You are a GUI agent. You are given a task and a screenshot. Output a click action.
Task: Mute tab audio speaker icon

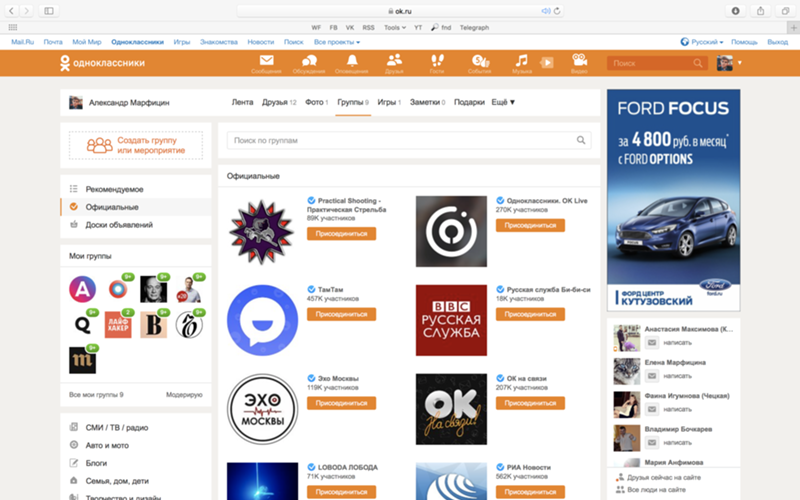[x=545, y=11]
